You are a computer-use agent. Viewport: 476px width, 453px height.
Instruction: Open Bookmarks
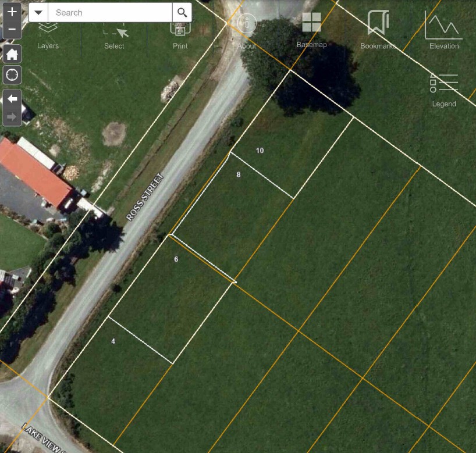tap(378, 30)
